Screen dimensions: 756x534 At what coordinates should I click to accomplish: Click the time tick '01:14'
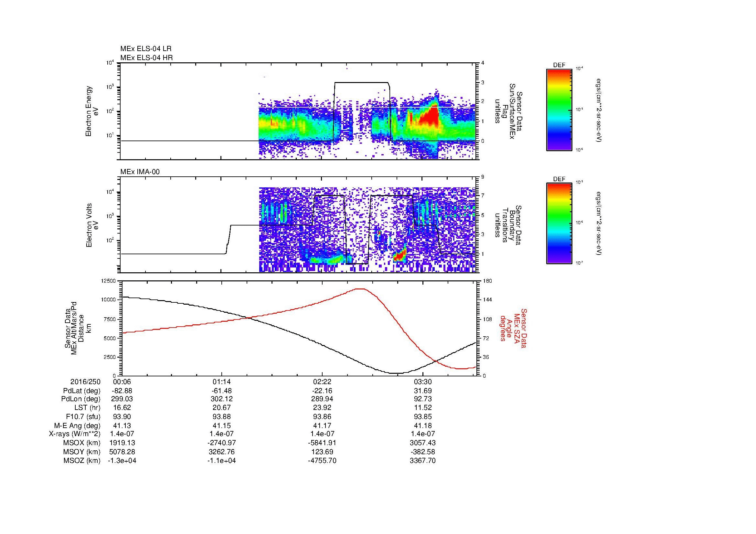(222, 382)
